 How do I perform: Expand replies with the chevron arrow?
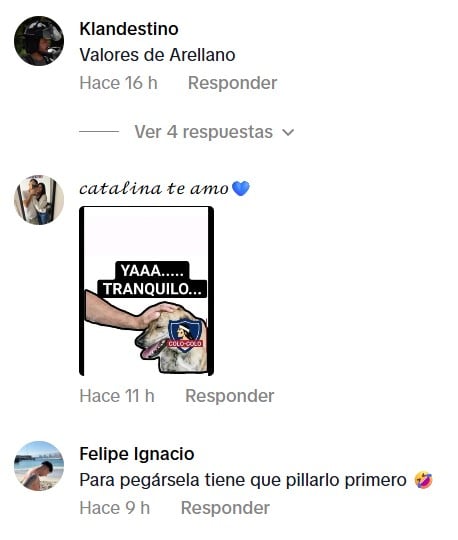point(288,132)
